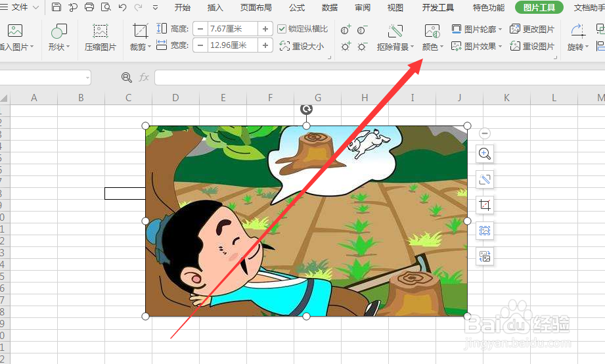Click the 抠除背景 icon

pos(395,30)
